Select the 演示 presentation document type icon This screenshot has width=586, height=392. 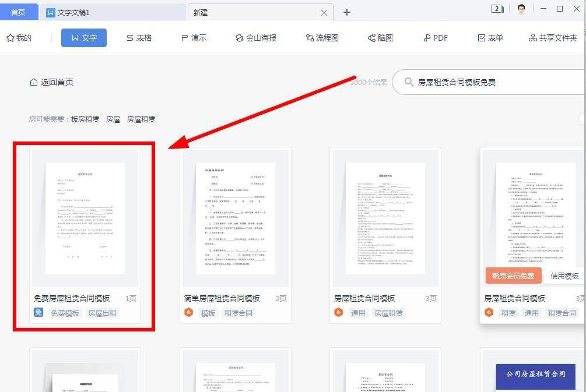click(195, 37)
